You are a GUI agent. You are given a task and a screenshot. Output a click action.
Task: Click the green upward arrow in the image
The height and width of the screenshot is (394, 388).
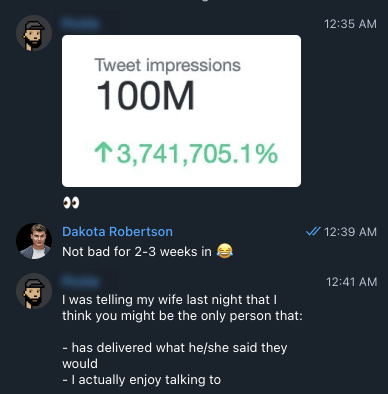(x=103, y=153)
